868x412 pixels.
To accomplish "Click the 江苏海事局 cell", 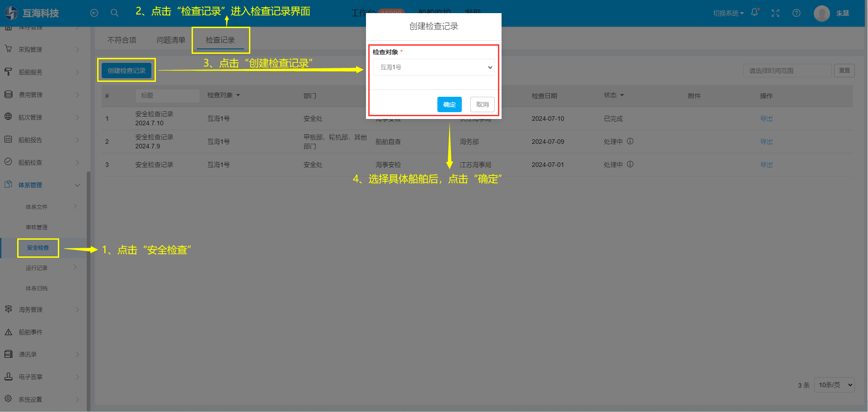I will (x=475, y=165).
